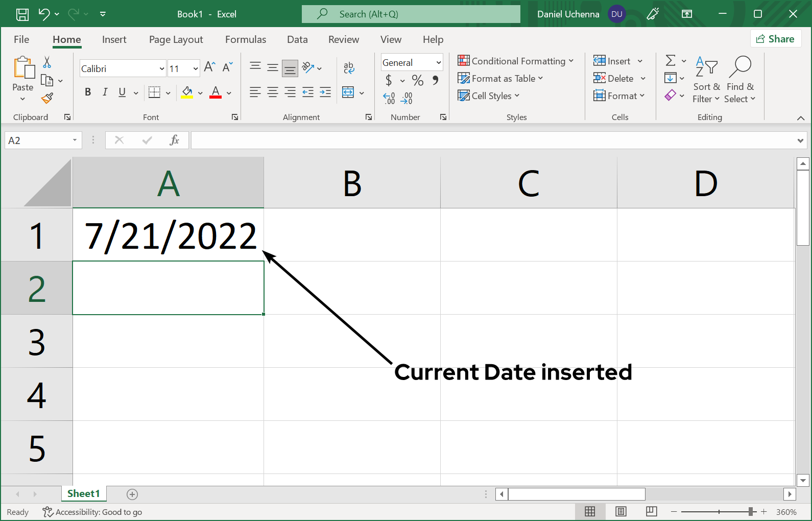
Task: Switch to the Page Layout tab
Action: (x=176, y=39)
